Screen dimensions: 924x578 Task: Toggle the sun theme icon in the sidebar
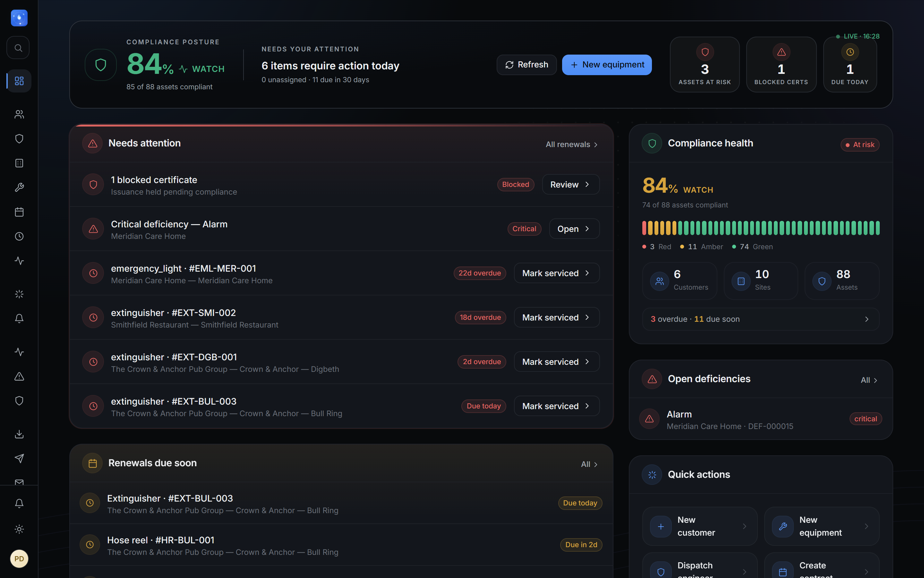[19, 529]
